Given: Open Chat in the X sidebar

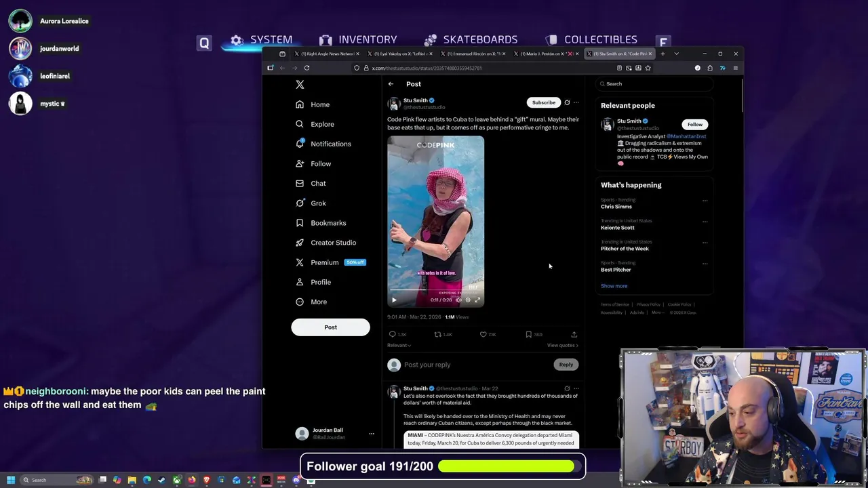Looking at the screenshot, I should pos(311,183).
